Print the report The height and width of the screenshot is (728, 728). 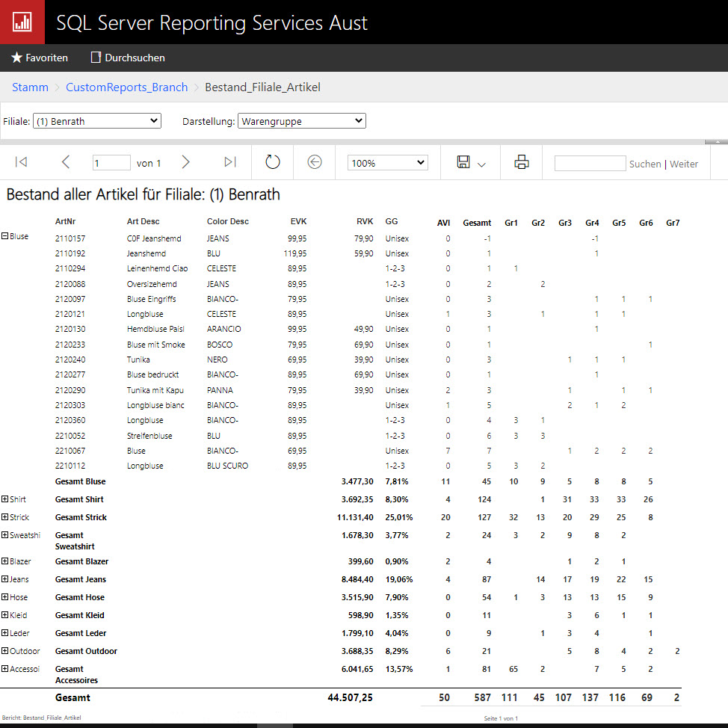[521, 162]
